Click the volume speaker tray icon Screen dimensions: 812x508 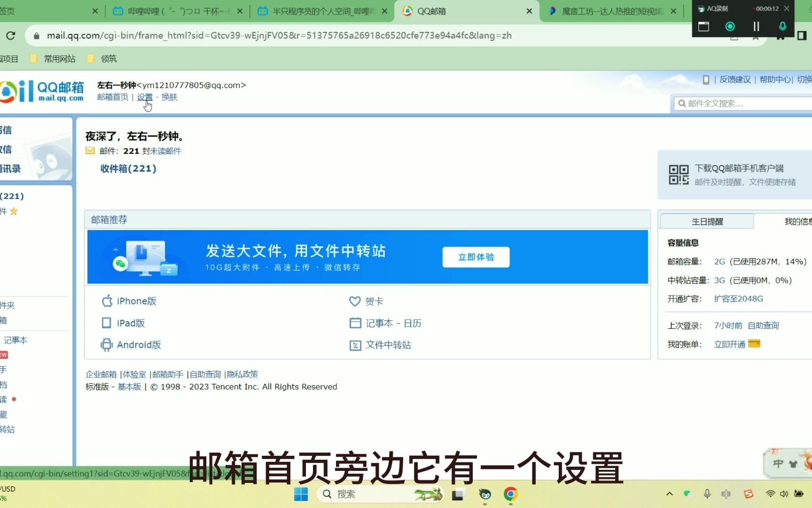point(784,494)
